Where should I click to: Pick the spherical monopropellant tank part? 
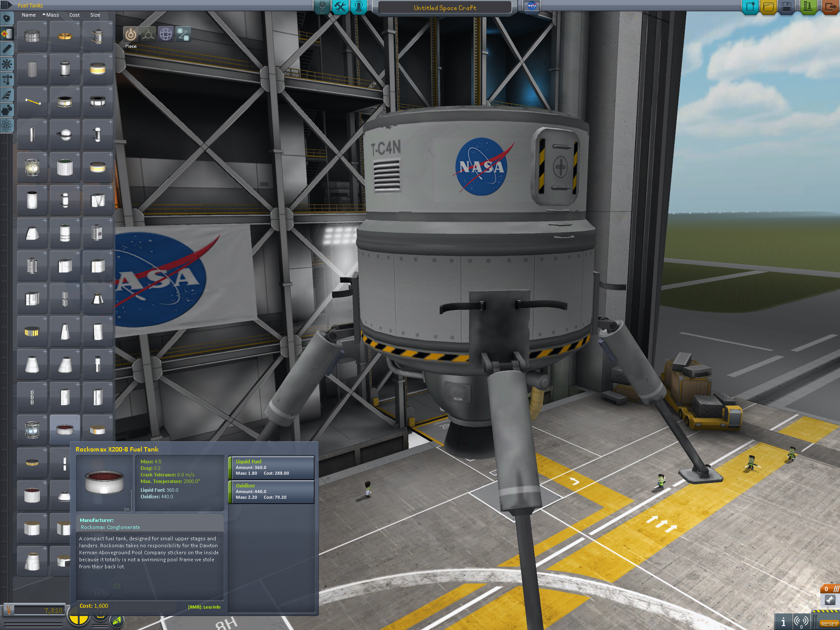coord(65,135)
